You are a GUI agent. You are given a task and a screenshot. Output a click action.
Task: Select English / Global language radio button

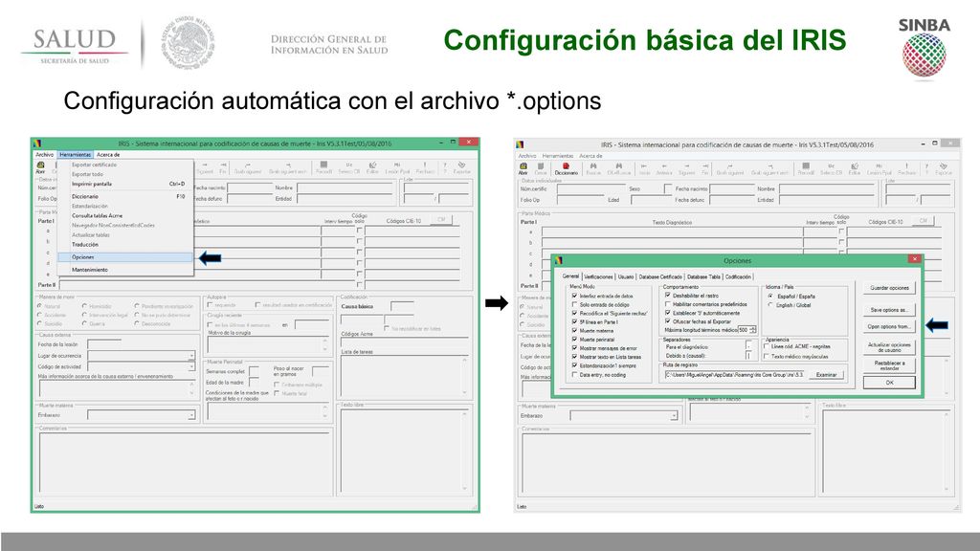click(x=770, y=305)
